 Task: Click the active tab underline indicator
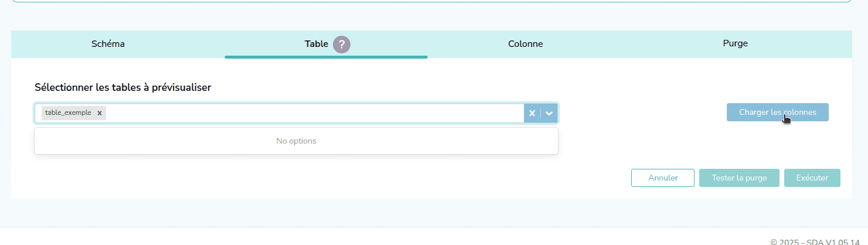click(x=326, y=57)
